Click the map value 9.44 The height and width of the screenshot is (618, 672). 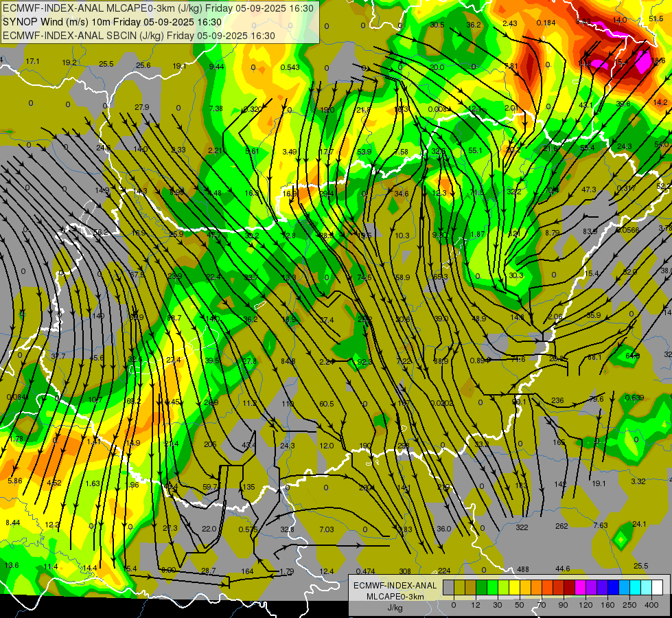(x=216, y=66)
